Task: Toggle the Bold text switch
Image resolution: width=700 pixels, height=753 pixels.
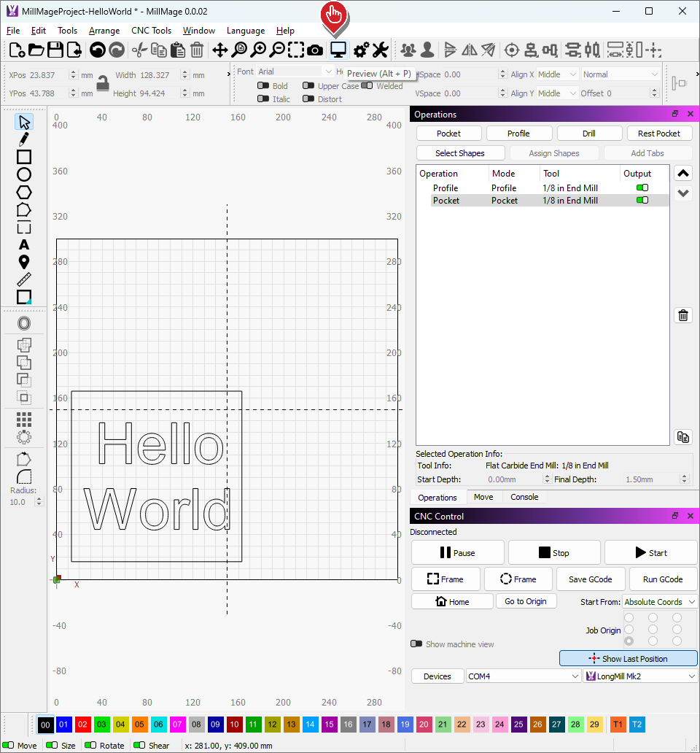Action: (x=263, y=86)
